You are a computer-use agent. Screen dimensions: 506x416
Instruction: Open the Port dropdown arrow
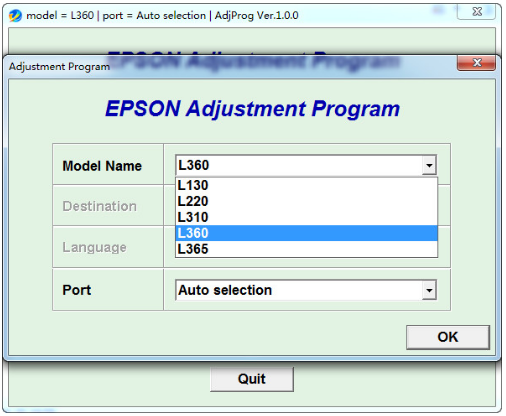pos(429,290)
